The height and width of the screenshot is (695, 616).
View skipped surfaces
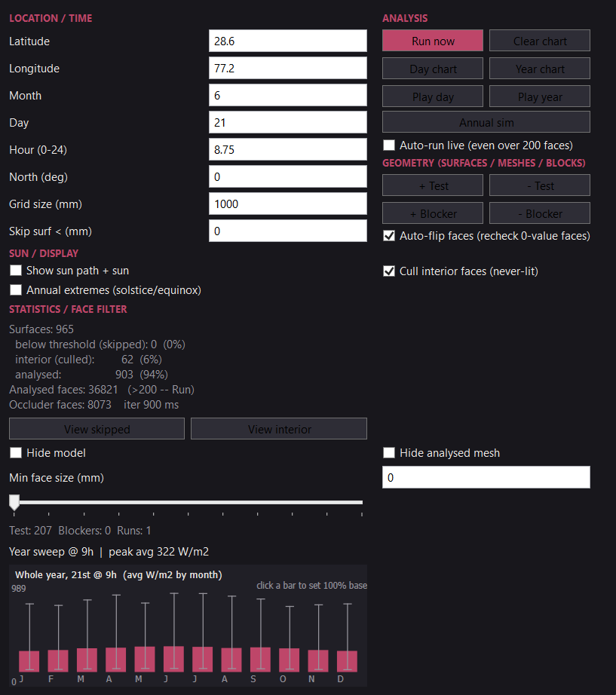(97, 429)
